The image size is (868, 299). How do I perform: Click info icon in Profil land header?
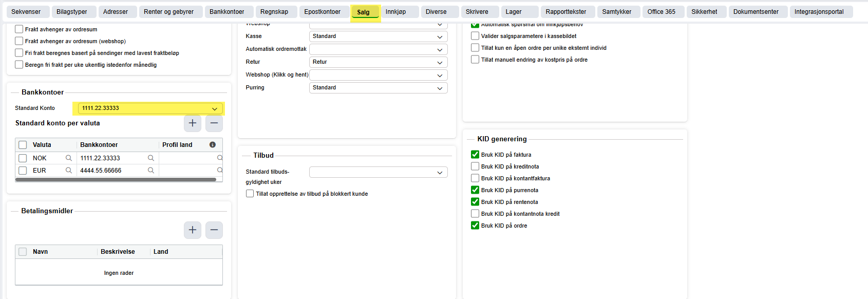click(x=213, y=145)
